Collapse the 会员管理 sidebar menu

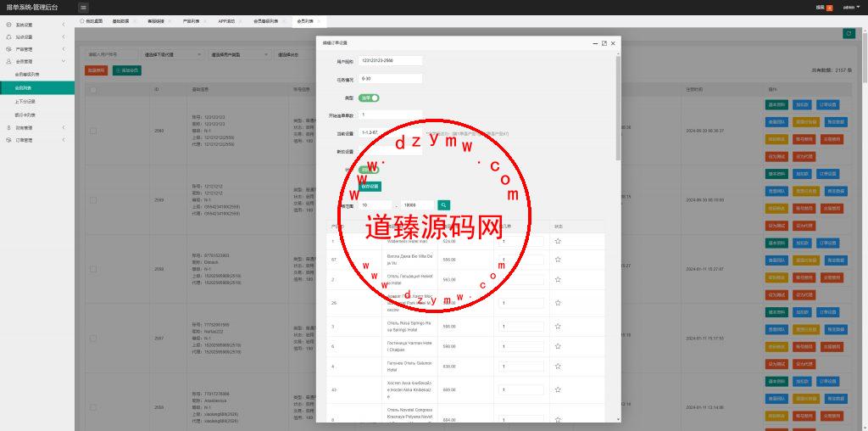pos(37,61)
